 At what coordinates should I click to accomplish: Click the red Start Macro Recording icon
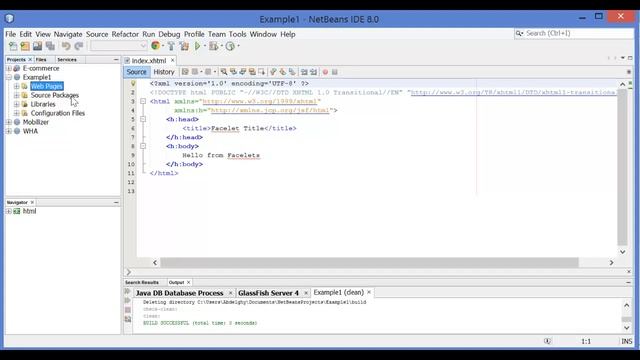tap(325, 72)
